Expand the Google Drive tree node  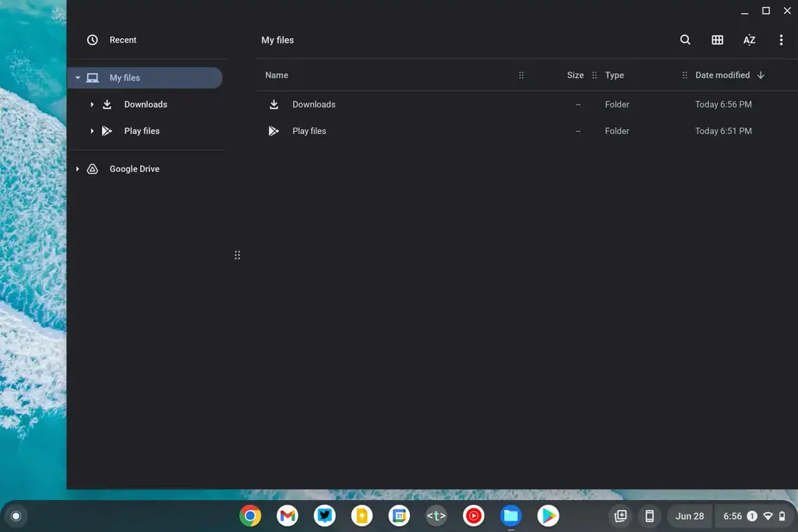coord(77,169)
